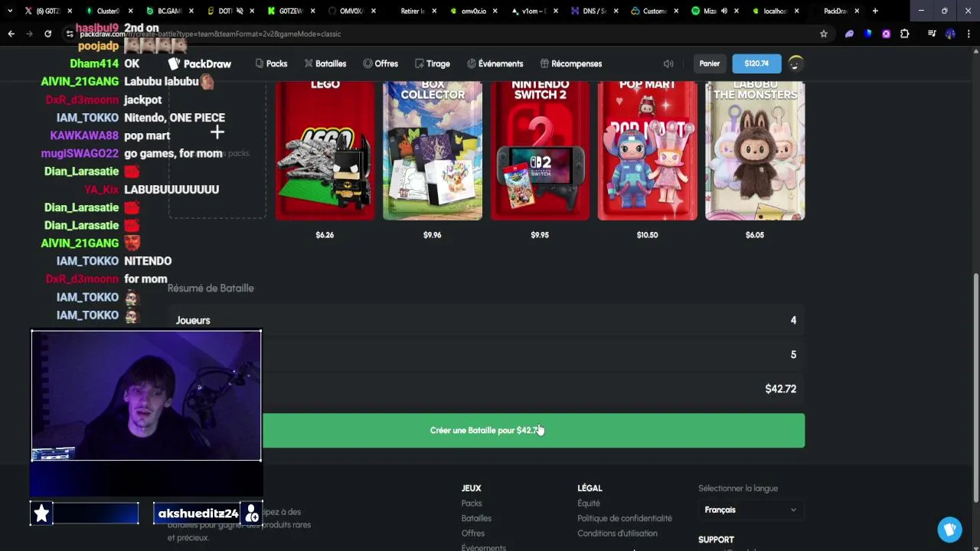980x551 pixels.
Task: Click the star icon in stream overlay
Action: [42, 514]
